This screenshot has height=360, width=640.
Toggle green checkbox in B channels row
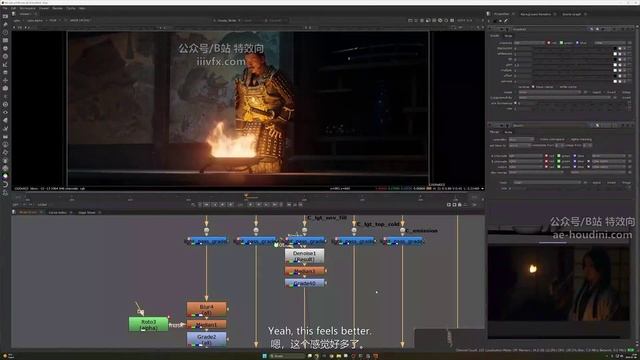click(559, 161)
